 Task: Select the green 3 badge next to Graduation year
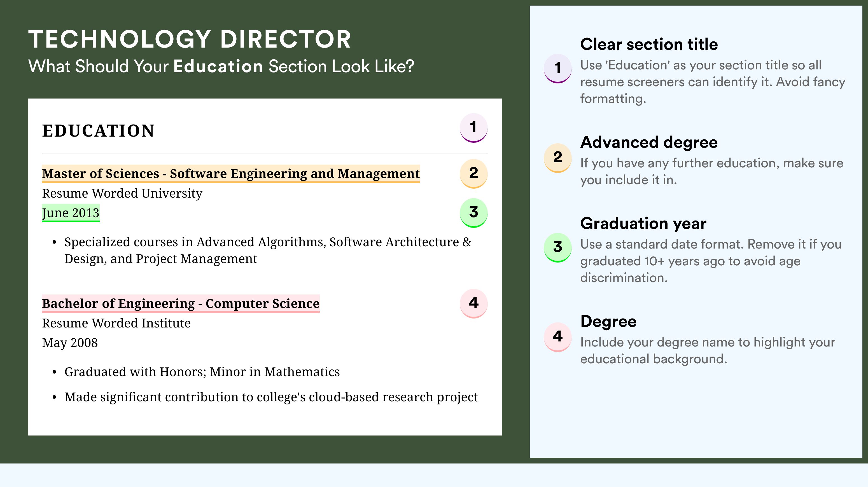point(558,247)
